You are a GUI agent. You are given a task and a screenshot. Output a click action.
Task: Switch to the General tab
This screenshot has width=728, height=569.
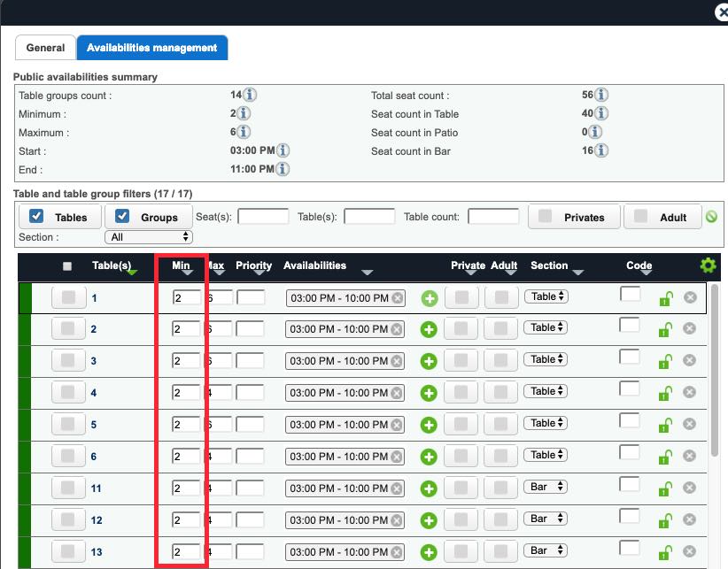tap(44, 47)
